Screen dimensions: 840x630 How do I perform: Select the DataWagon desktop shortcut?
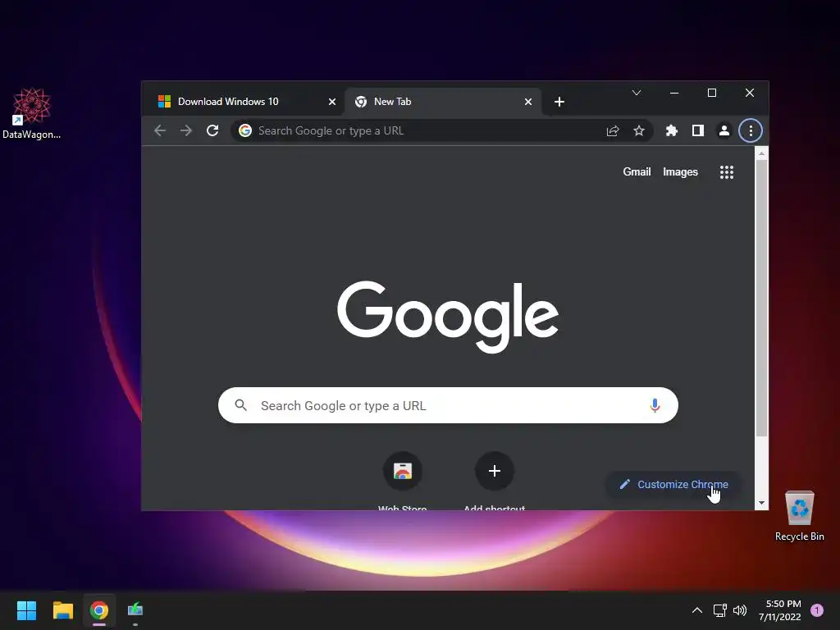point(32,113)
